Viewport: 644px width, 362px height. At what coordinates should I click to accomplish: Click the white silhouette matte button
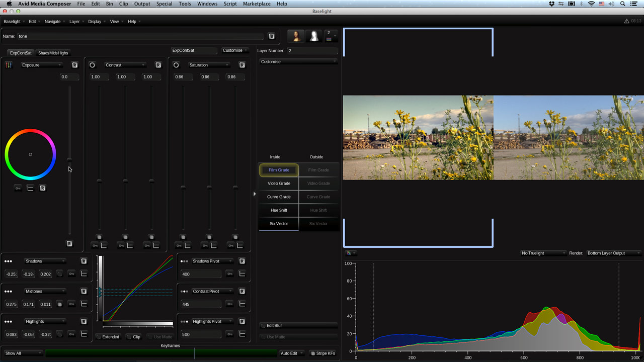pyautogui.click(x=314, y=36)
